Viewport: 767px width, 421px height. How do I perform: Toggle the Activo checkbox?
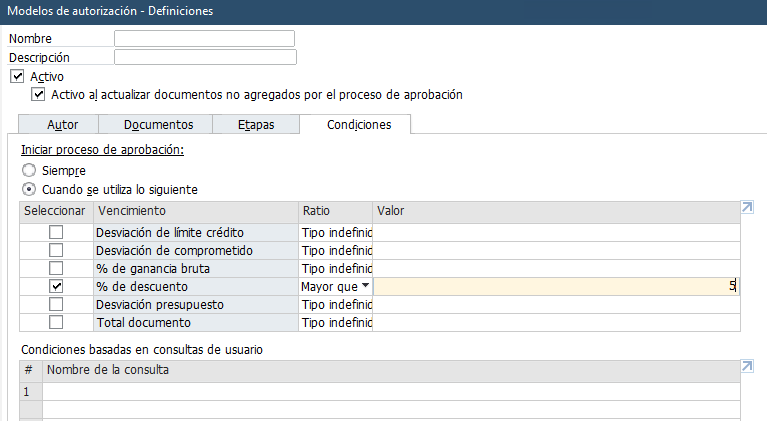[x=16, y=76]
